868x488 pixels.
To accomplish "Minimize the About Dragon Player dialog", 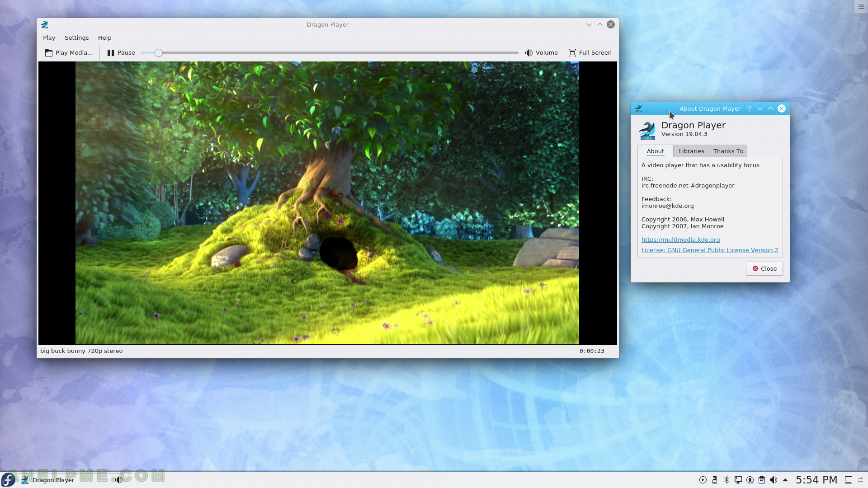I will click(760, 109).
